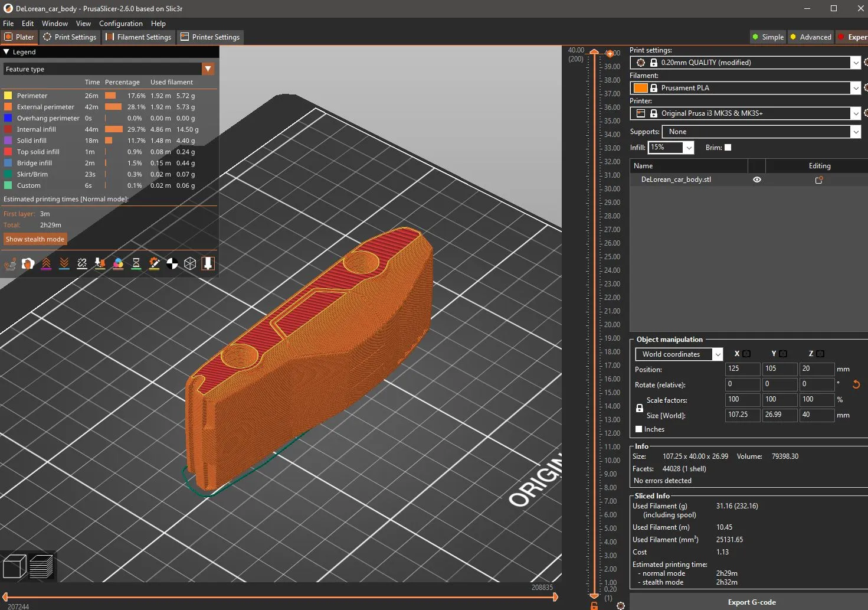The height and width of the screenshot is (610, 868).
Task: Toggle pause prints hourglass icon
Action: pyautogui.click(x=136, y=264)
